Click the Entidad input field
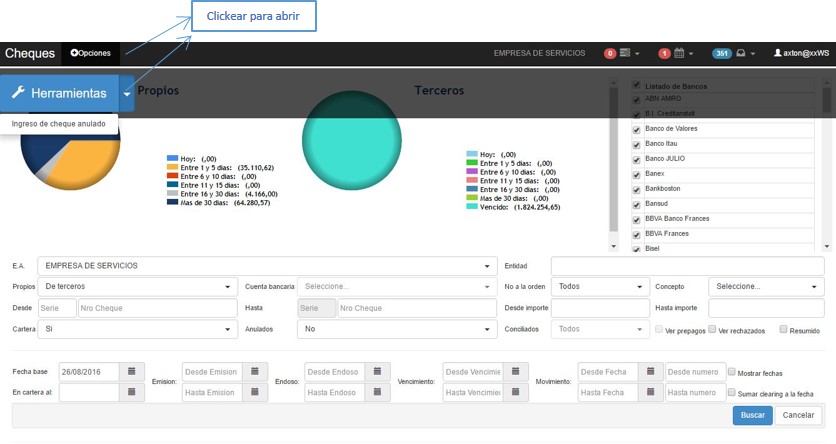This screenshot has width=836, height=444. point(689,266)
